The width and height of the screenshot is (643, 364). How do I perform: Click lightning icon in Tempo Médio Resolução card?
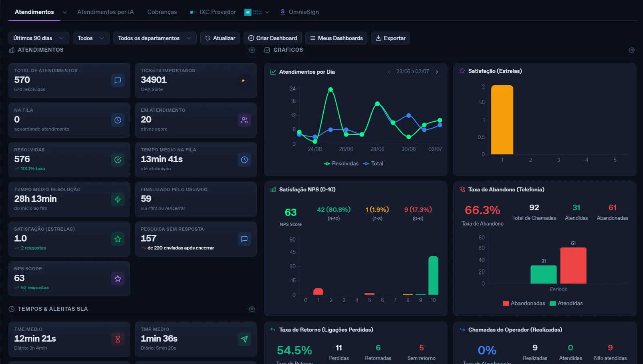click(118, 199)
